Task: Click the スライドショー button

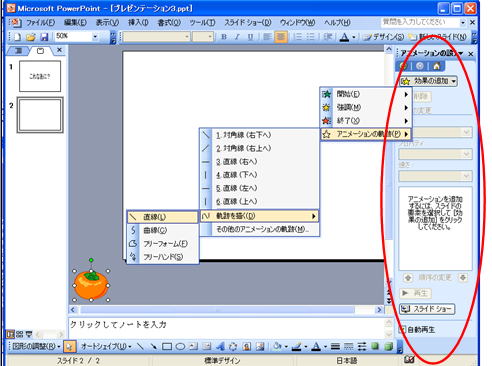Action: click(x=427, y=309)
